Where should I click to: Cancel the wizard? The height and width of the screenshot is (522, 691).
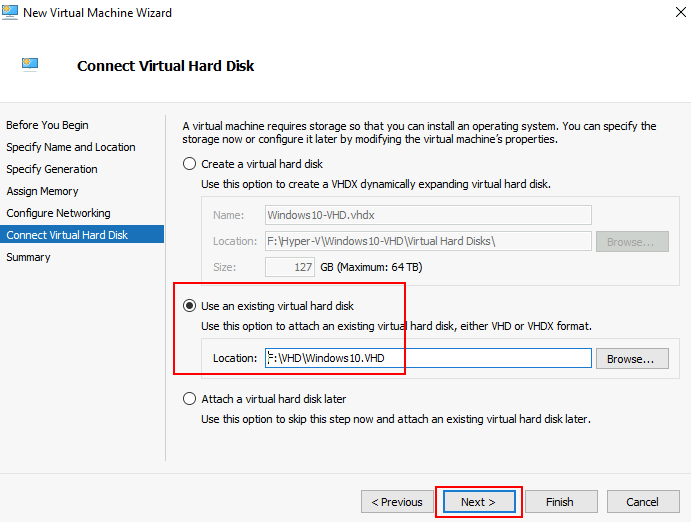coord(642,502)
